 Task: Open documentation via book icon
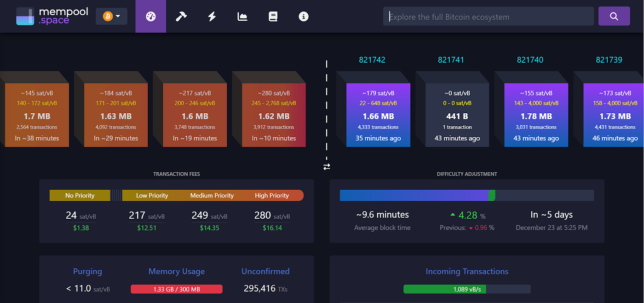click(x=273, y=16)
